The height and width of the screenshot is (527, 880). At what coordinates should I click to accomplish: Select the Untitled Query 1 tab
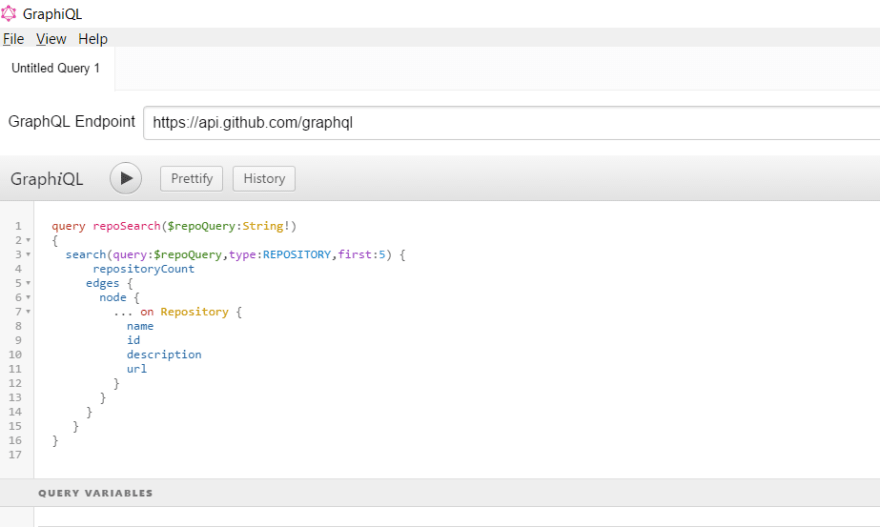pyautogui.click(x=56, y=68)
